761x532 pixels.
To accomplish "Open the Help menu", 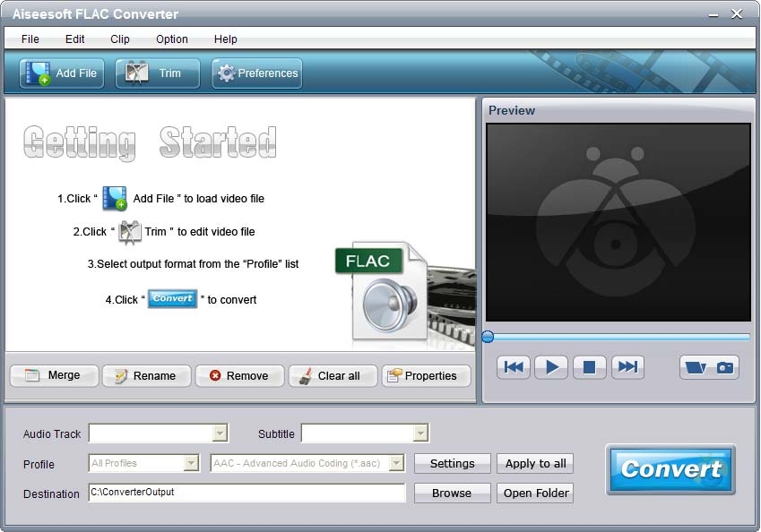I will coord(226,39).
